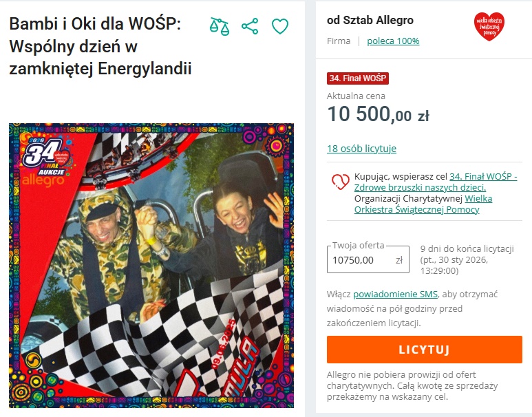Viewport: 532px width, 417px height.
Task: Open the Energylandia rollercoaster auction photo
Action: coord(151,266)
